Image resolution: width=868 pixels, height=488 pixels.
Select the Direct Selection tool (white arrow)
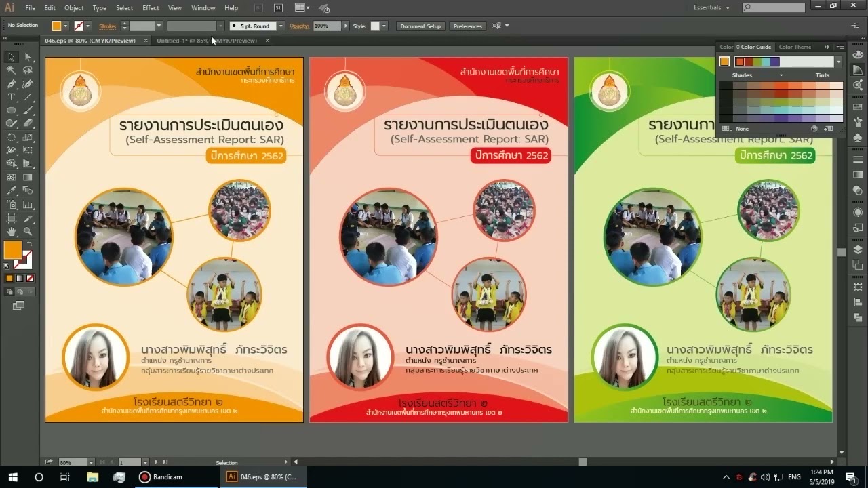click(x=28, y=57)
